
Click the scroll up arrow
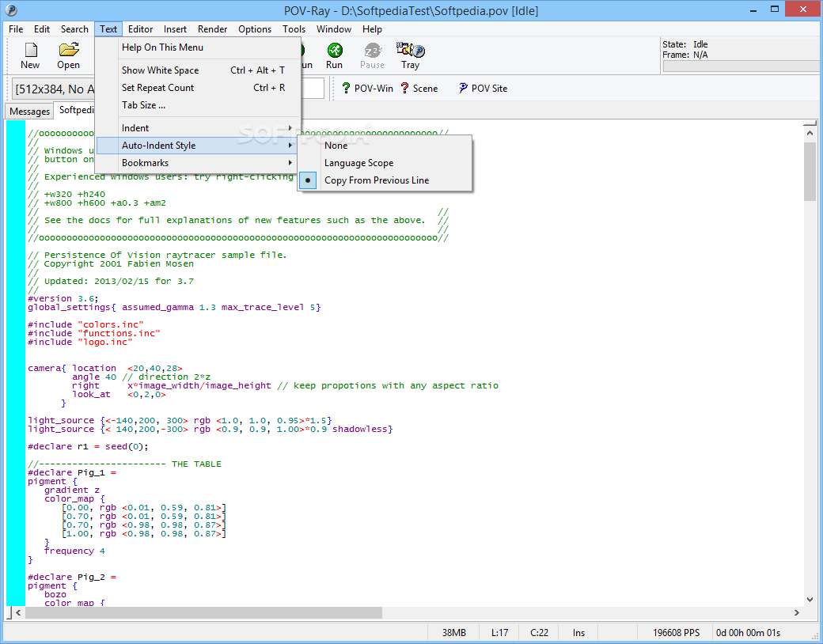[810, 134]
